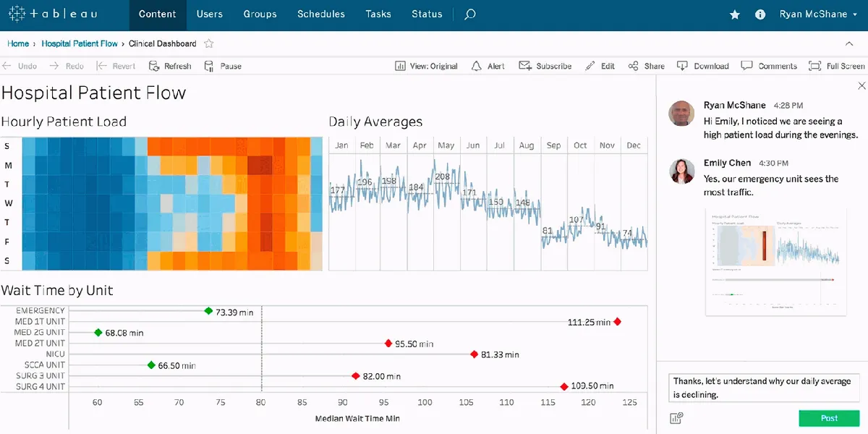Viewport: 868px width, 434px height.
Task: Open Hospital Patient Flow breadcrumb
Action: (80, 43)
